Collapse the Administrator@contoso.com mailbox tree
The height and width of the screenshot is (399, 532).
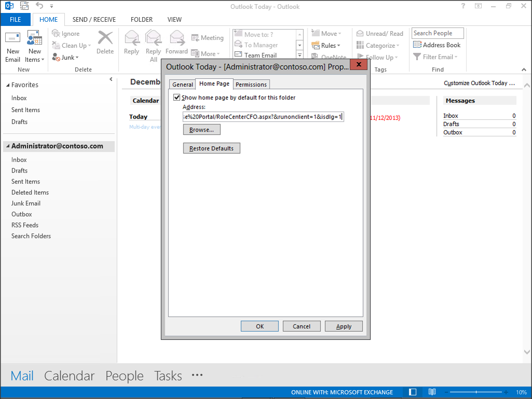coord(8,147)
